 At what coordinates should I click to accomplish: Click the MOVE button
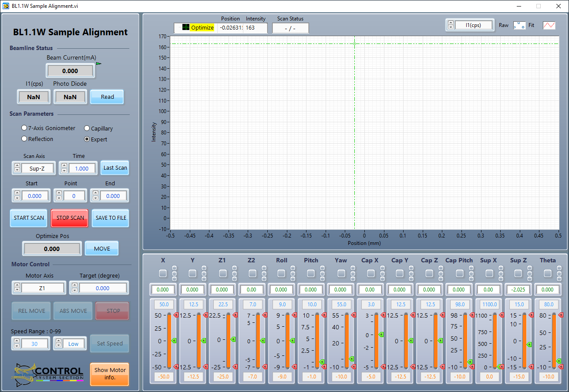pyautogui.click(x=102, y=248)
